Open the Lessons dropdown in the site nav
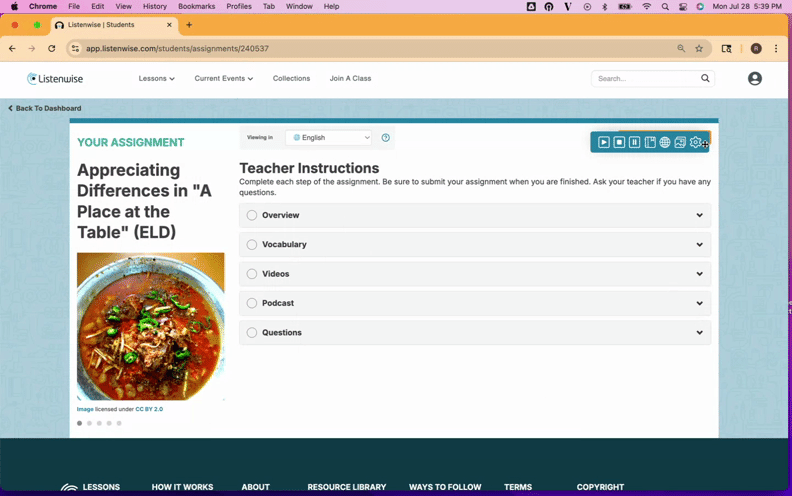792x496 pixels. pyautogui.click(x=157, y=78)
